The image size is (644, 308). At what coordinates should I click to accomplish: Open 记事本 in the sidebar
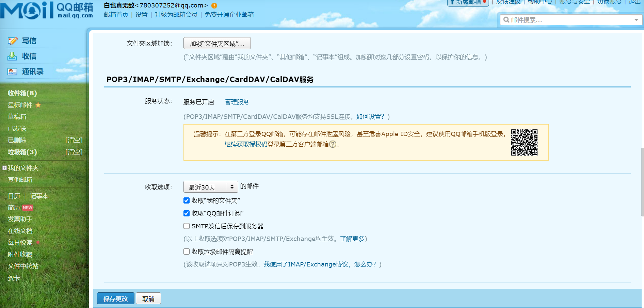[39, 196]
